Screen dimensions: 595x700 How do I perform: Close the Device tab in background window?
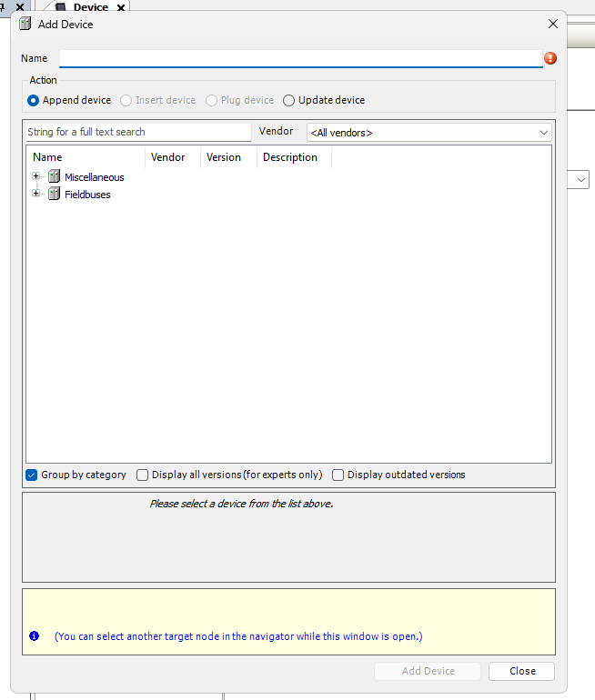click(x=121, y=7)
